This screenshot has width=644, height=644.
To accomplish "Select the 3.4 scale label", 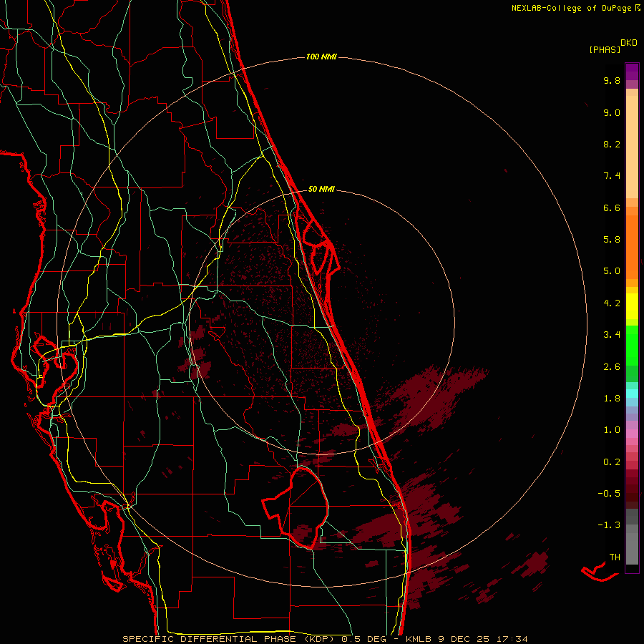I will click(612, 335).
